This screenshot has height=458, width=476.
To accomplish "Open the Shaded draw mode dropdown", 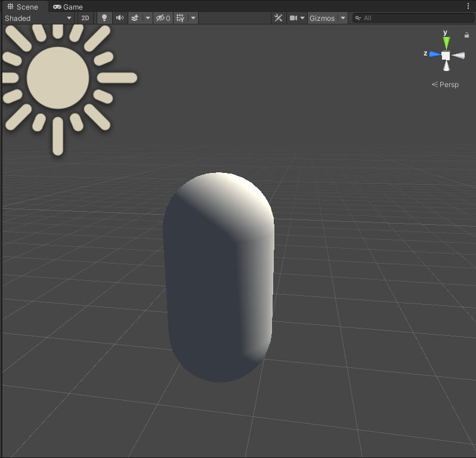I will pos(38,18).
